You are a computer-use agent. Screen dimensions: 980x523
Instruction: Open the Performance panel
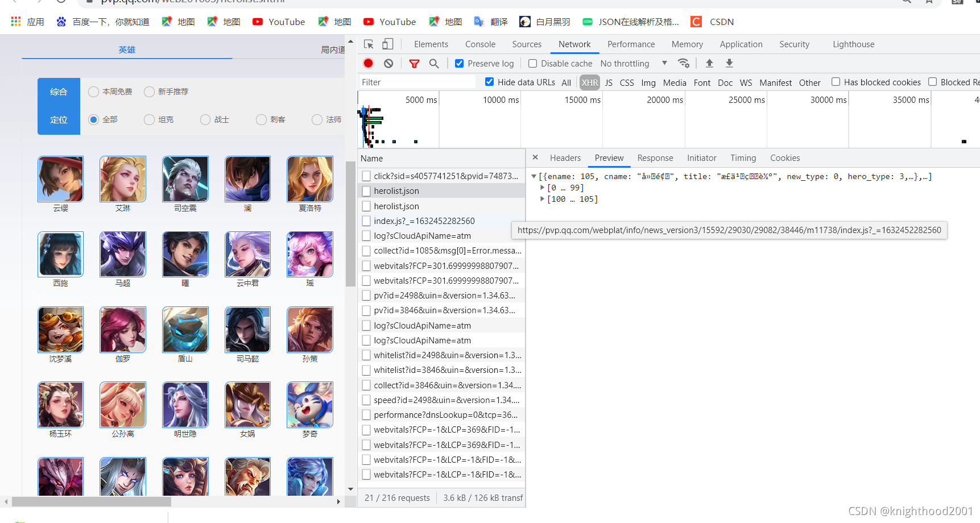click(631, 44)
